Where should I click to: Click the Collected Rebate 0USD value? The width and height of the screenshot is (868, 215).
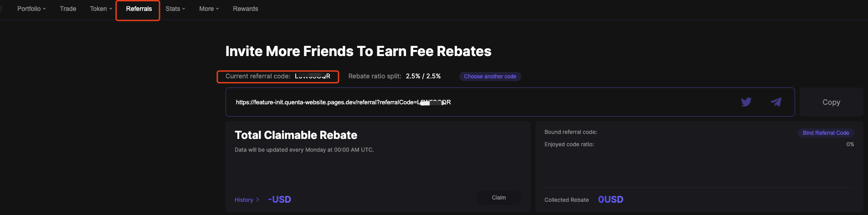pos(611,200)
